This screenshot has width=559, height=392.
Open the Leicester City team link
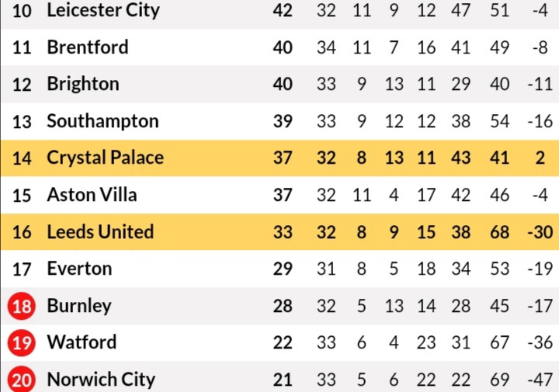click(x=102, y=11)
